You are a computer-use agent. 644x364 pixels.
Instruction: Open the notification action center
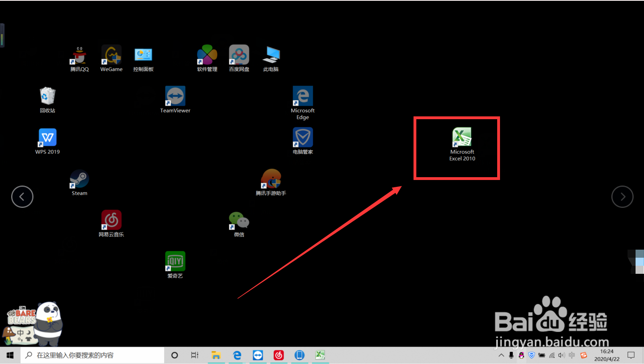[x=631, y=355]
